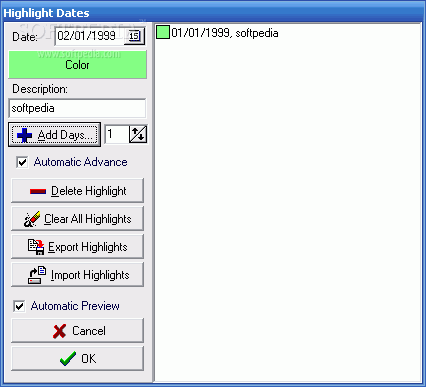Open the green Color picker button
Screen dimensions: 426x387
tap(77, 65)
